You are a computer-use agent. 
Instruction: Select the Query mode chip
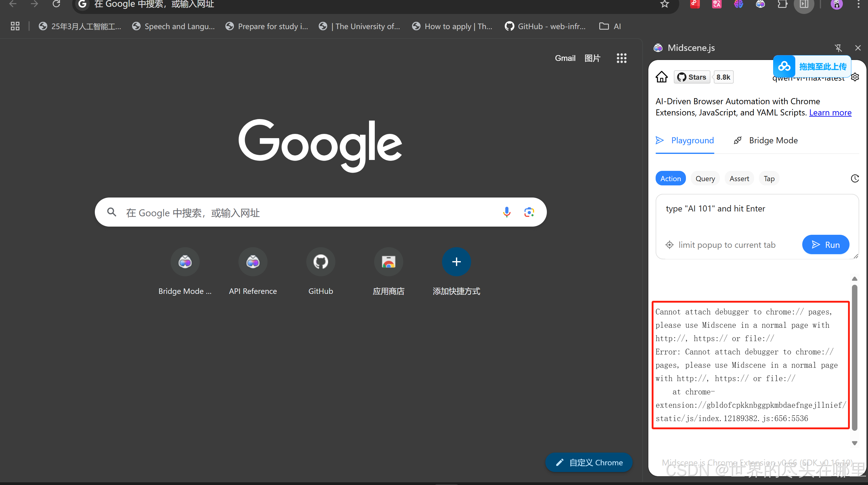tap(705, 178)
